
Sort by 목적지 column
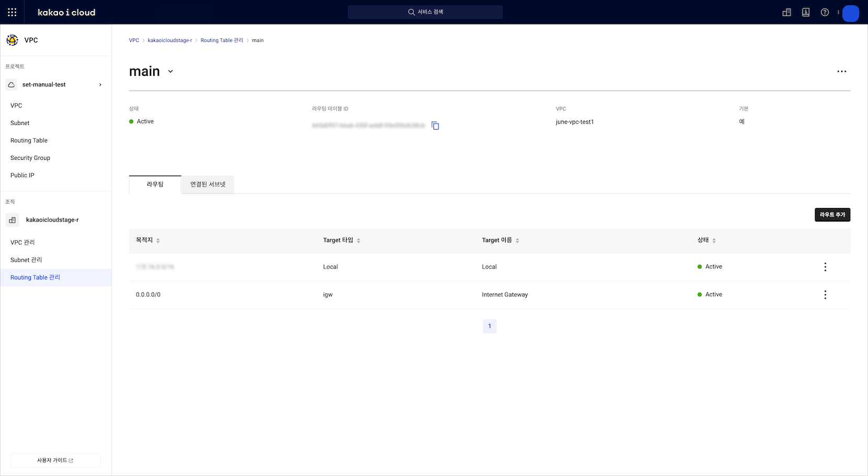pos(158,240)
